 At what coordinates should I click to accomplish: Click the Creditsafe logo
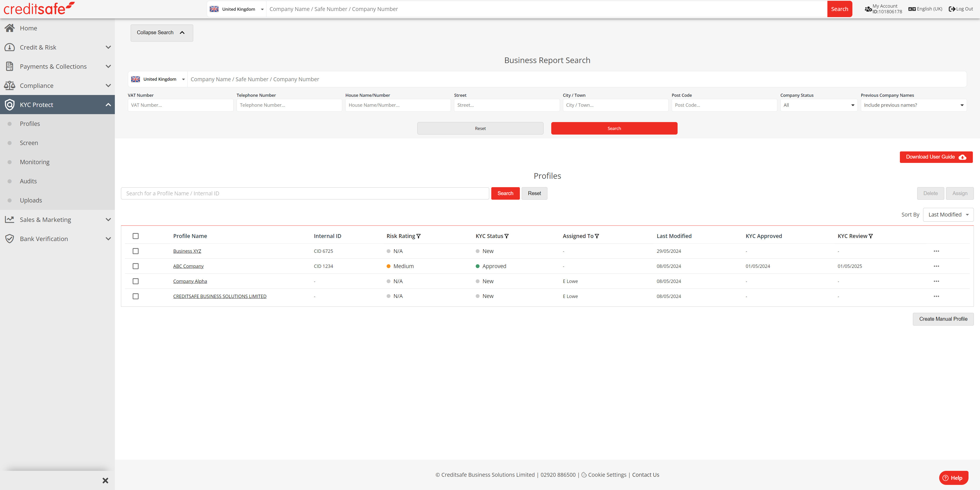click(39, 8)
